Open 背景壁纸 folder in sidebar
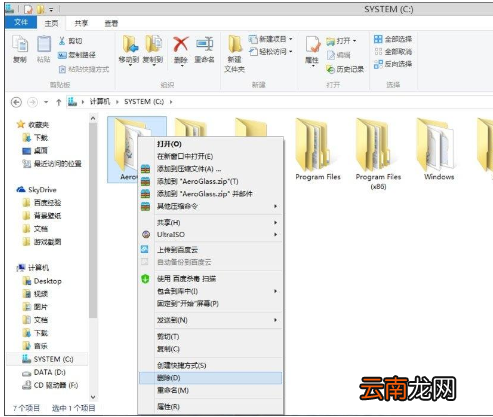Screen dimensions: 493x417 [42, 216]
